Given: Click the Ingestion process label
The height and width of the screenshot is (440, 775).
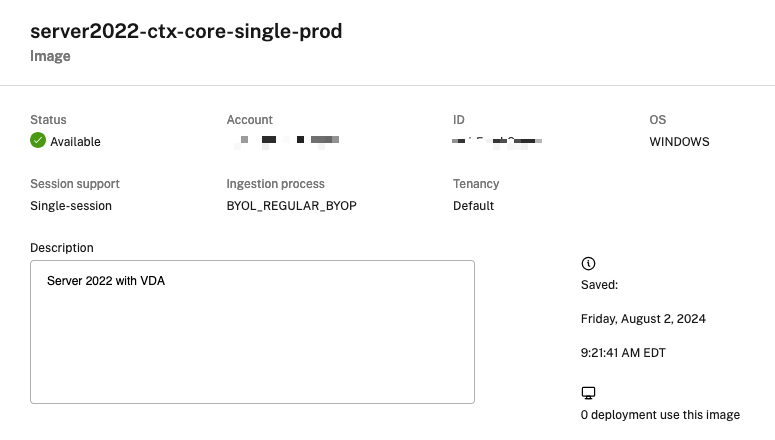Looking at the screenshot, I should tap(275, 184).
